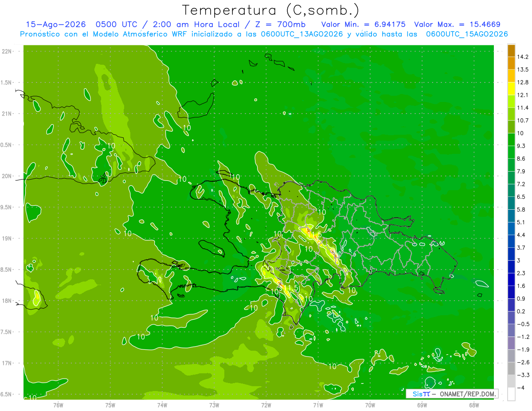Pick the purple swatch between -1.9 and -1.2

(511, 343)
